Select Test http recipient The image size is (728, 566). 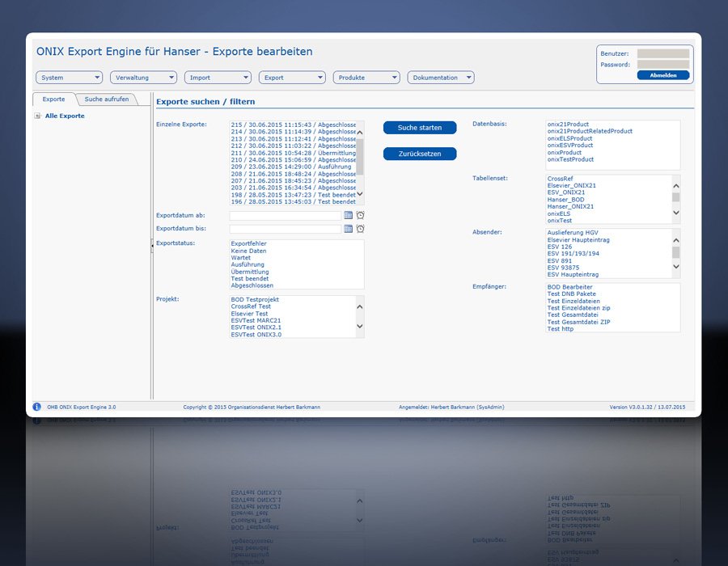[560, 329]
